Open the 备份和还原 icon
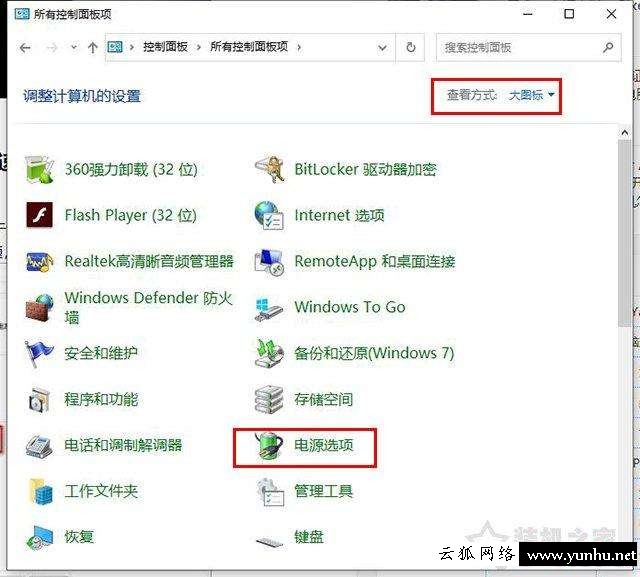Image resolution: width=640 pixels, height=577 pixels. 269,353
